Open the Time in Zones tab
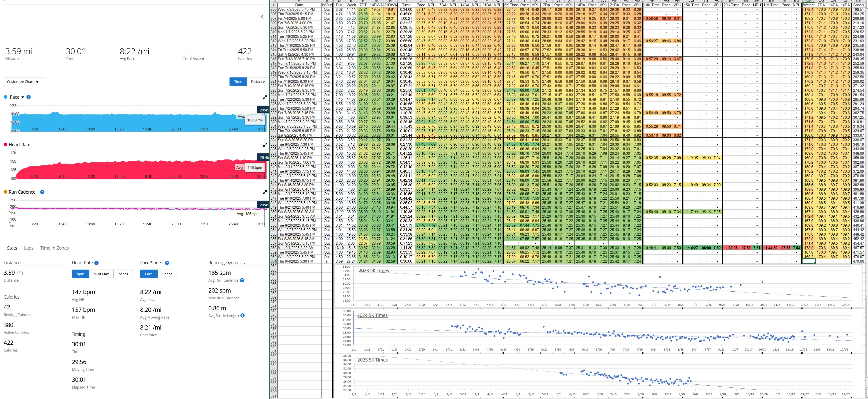 point(54,248)
